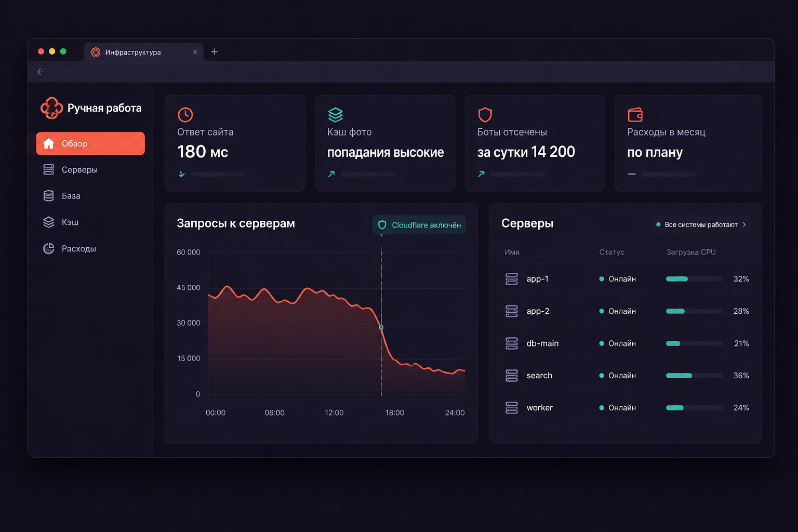Open a new browser tab with plus
The width and height of the screenshot is (798, 532).
(214, 52)
